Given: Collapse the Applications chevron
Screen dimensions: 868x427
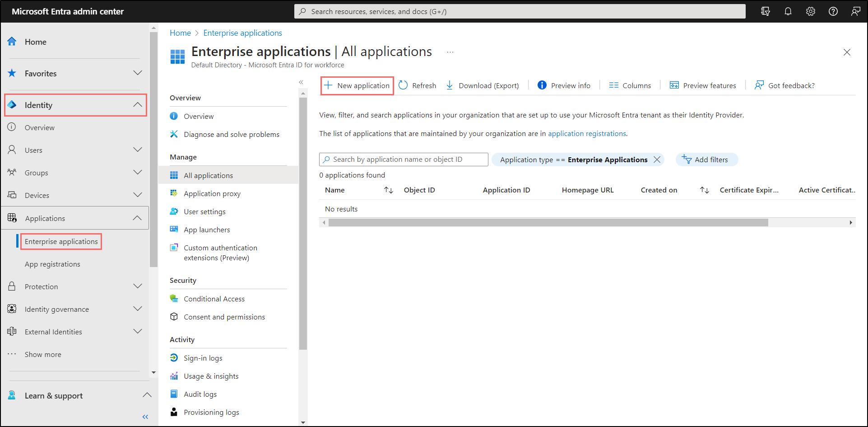Looking at the screenshot, I should click(138, 218).
